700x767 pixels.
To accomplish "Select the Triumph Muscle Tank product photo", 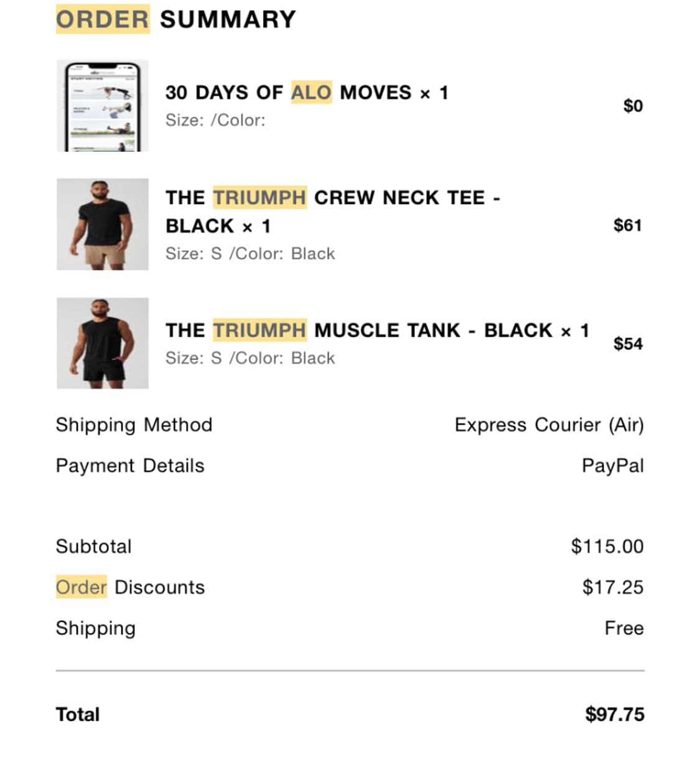I will 103,343.
